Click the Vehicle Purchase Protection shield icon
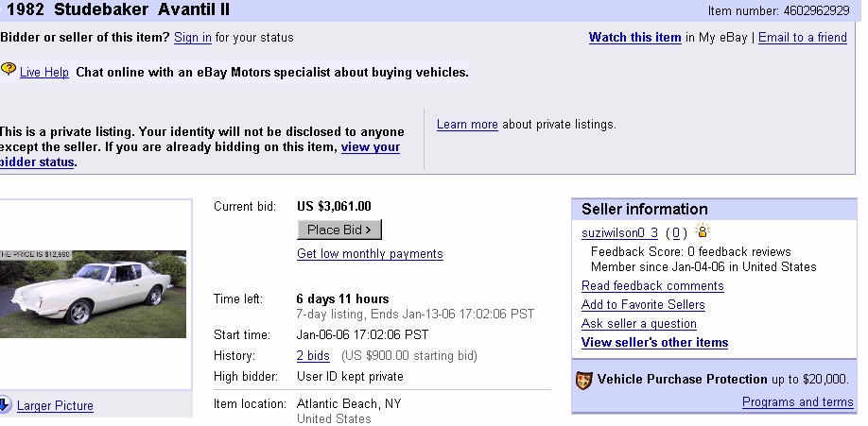Image resolution: width=868 pixels, height=426 pixels. [584, 381]
